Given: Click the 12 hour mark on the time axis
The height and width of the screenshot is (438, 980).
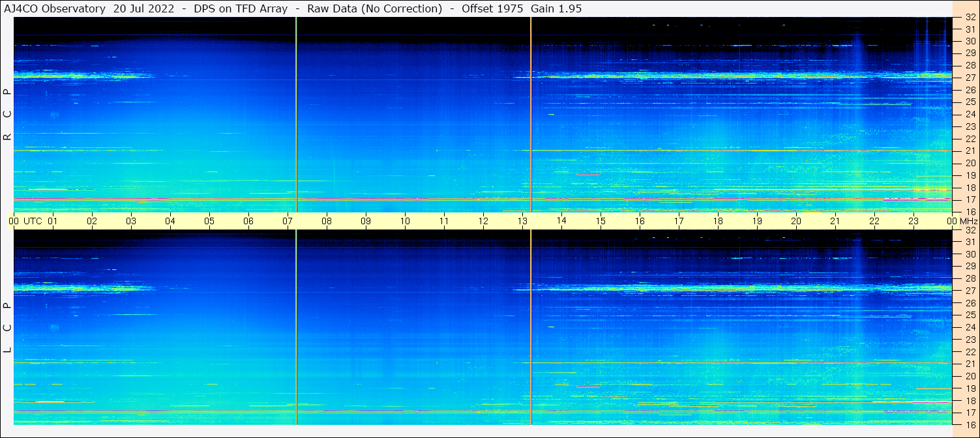Looking at the screenshot, I should [483, 221].
